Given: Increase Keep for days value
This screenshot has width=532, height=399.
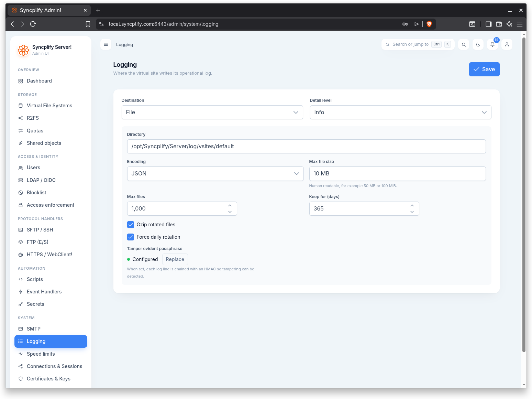Looking at the screenshot, I should (x=412, y=205).
